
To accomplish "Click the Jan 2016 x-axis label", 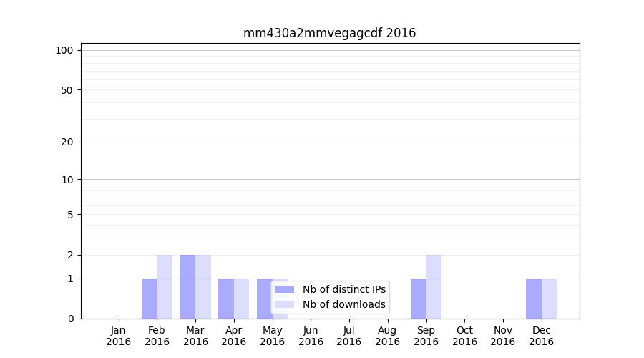I will (x=119, y=336).
